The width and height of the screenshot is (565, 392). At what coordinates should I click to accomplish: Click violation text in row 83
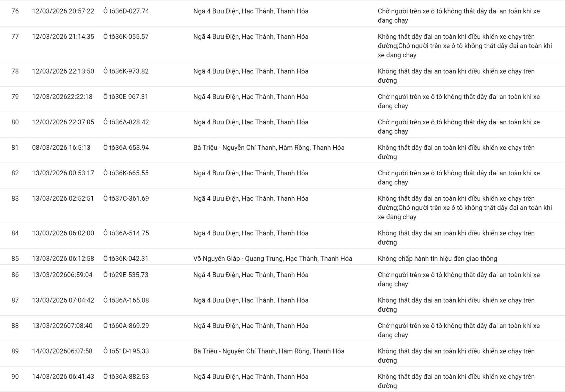[x=465, y=208]
